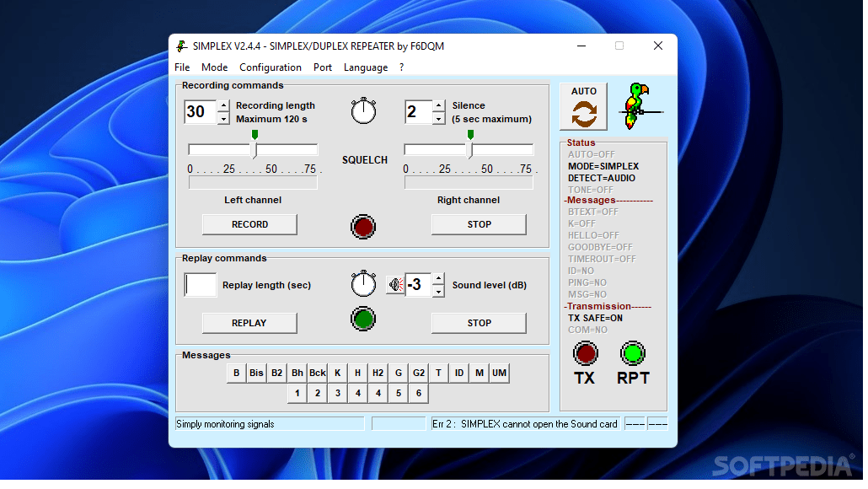Open the Language menu
This screenshot has height=489, width=868.
[x=366, y=67]
